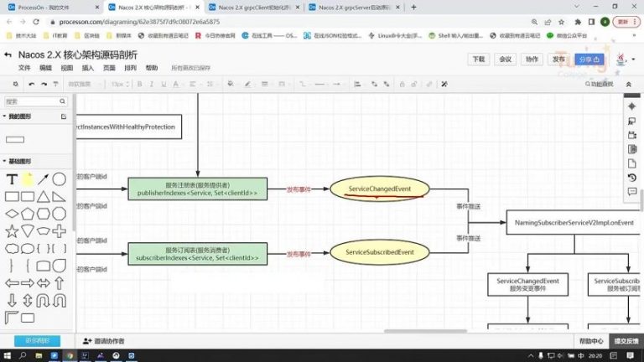644x362 pixels.
Task: Collapse the 我的图形 section
Action: pyautogui.click(x=4, y=116)
